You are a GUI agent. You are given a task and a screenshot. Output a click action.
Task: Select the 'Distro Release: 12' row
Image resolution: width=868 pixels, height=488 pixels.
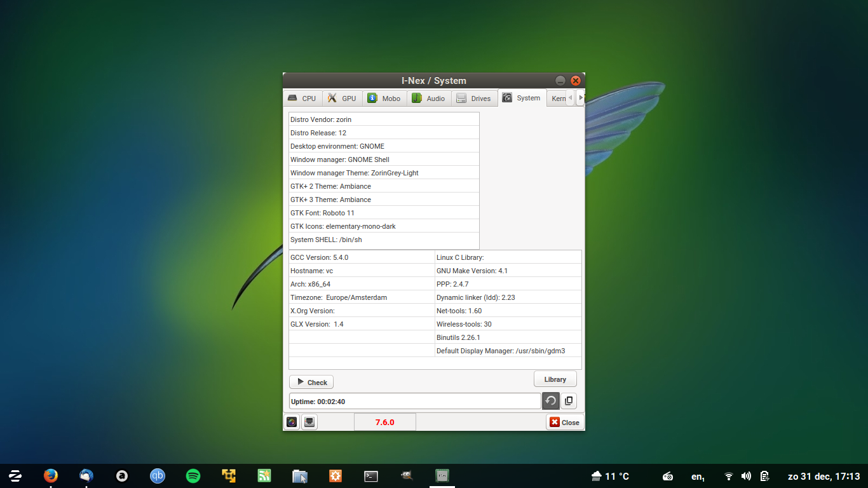pos(384,132)
